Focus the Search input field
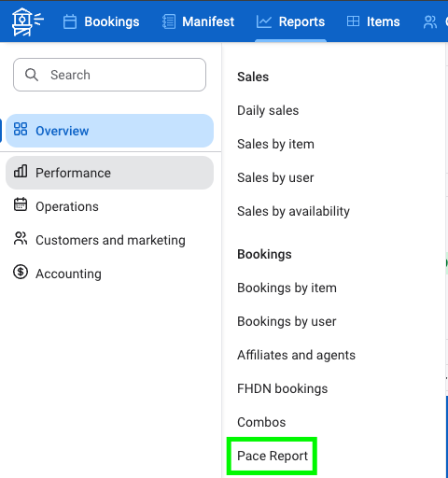 (109, 75)
